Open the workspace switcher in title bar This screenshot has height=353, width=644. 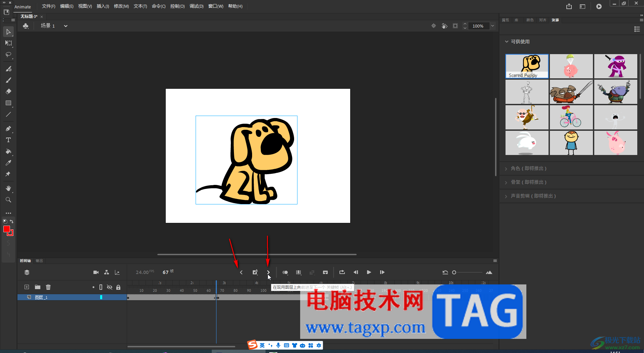tap(582, 6)
